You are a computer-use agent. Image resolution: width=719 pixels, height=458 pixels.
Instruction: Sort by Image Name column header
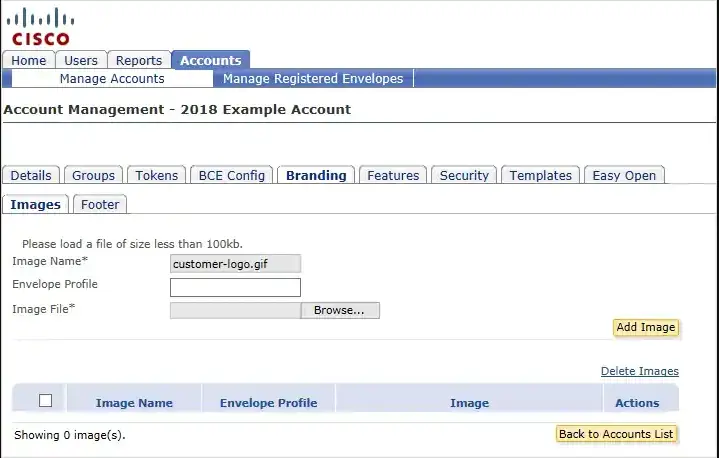pyautogui.click(x=134, y=403)
